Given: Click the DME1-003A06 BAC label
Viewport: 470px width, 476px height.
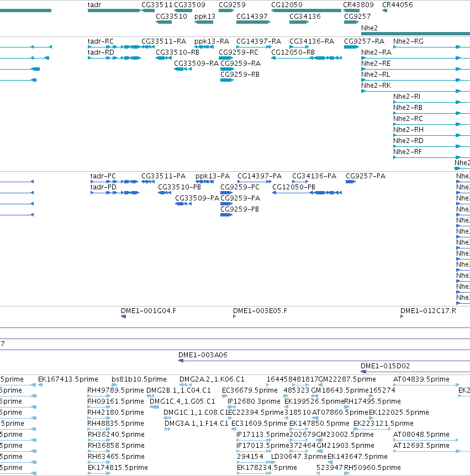Looking at the screenshot, I should 203,355.
